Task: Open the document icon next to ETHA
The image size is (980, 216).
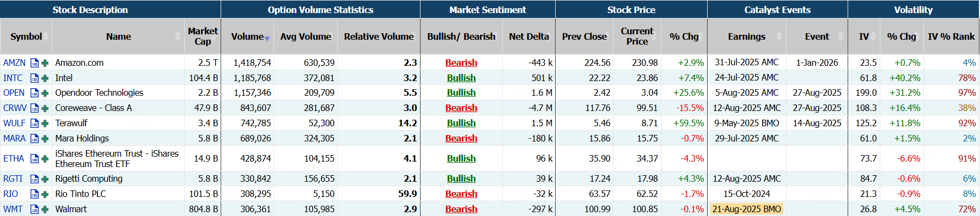Action: click(x=34, y=159)
